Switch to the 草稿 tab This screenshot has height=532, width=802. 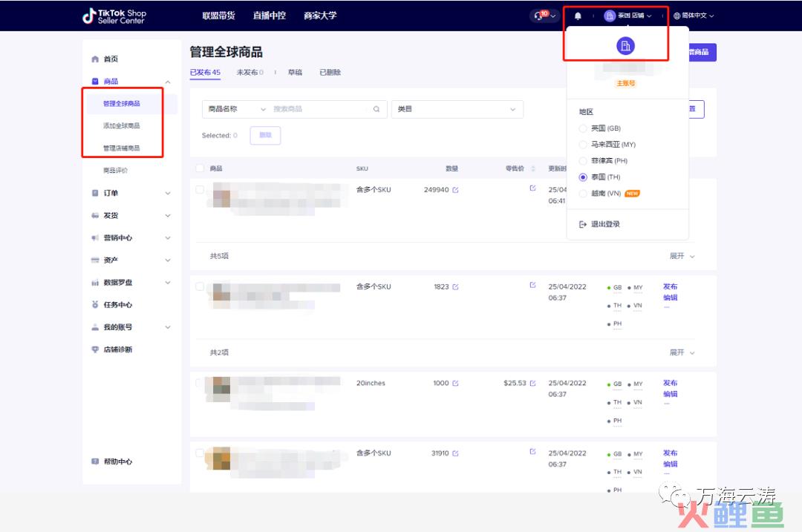[295, 73]
